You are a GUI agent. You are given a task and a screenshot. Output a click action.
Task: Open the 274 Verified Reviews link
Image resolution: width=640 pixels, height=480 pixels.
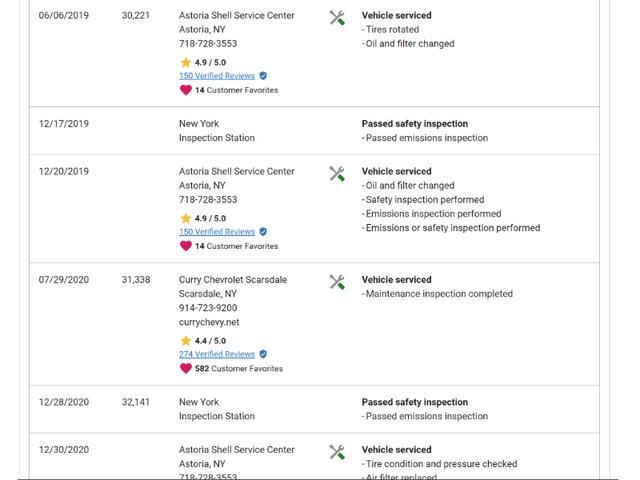(x=217, y=354)
